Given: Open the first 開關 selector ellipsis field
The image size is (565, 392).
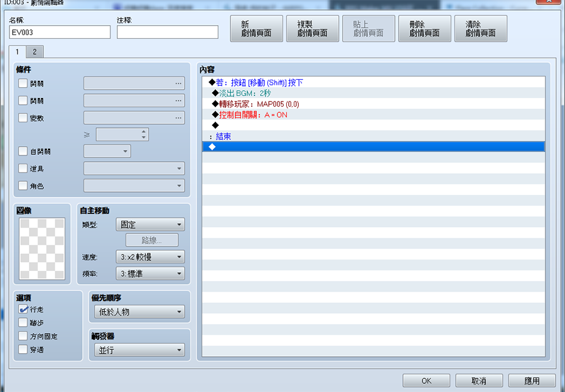Looking at the screenshot, I should pos(134,83).
